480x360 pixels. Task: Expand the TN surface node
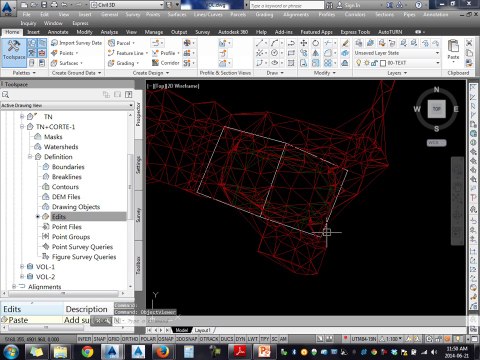coord(22,116)
